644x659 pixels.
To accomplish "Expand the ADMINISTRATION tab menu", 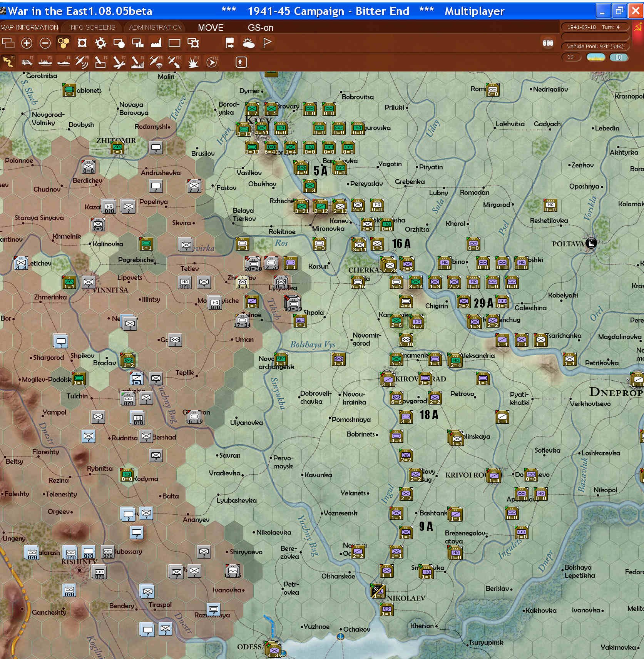I will tap(155, 27).
